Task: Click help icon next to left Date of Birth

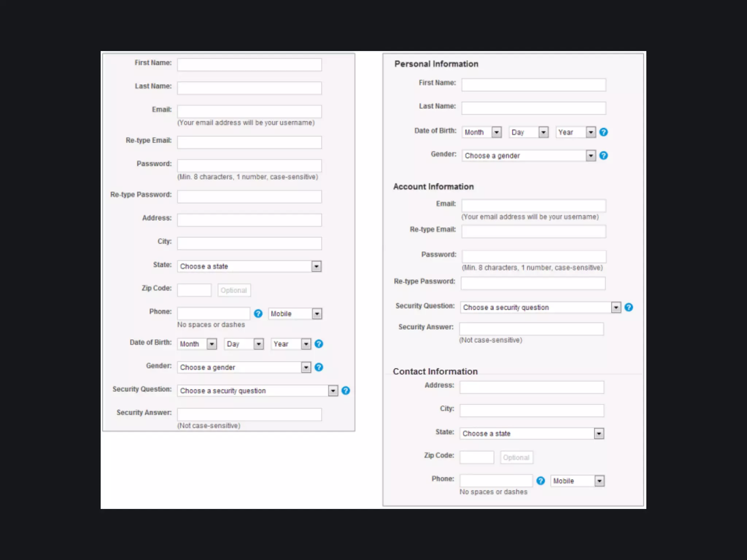Action: (x=318, y=344)
